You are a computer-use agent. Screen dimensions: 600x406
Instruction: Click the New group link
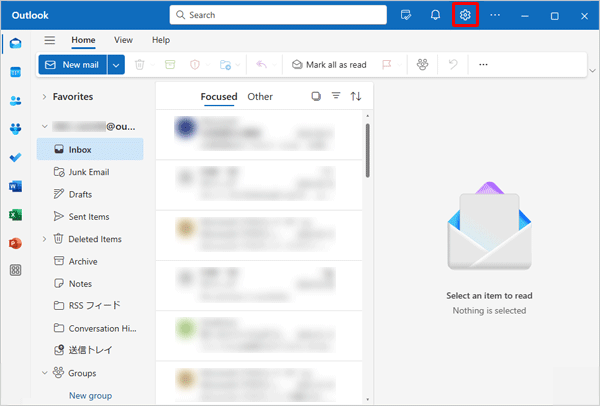point(90,395)
